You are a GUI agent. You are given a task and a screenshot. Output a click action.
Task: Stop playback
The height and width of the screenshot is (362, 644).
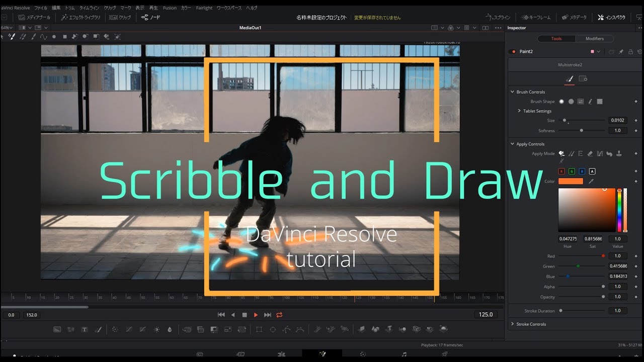(x=245, y=315)
